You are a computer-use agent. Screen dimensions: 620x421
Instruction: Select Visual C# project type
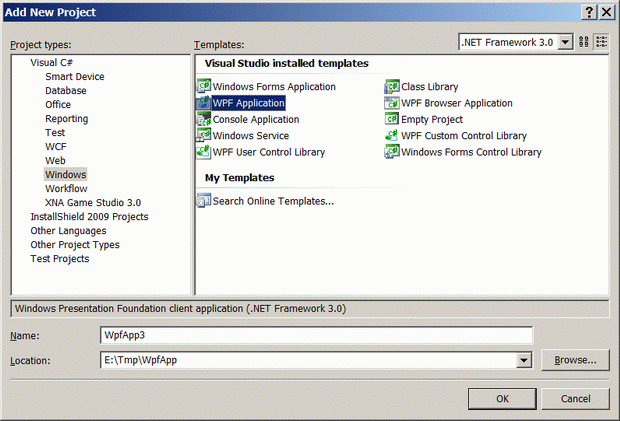point(51,62)
